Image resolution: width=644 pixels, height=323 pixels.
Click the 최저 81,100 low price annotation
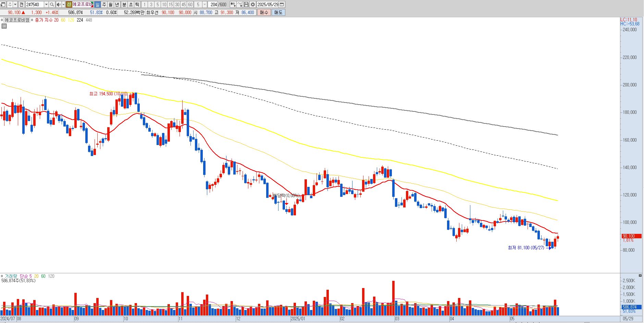click(x=526, y=248)
